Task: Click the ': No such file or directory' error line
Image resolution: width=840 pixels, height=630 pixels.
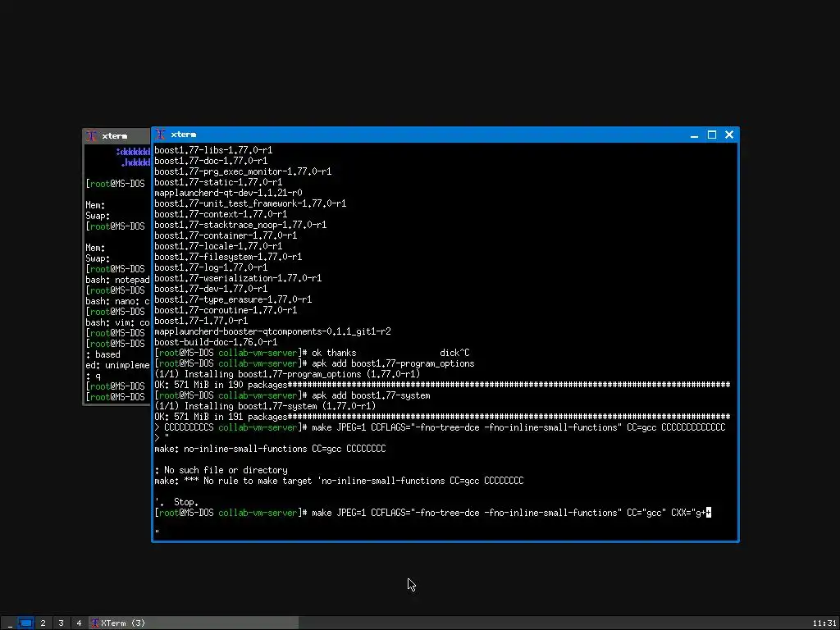Action: point(221,470)
